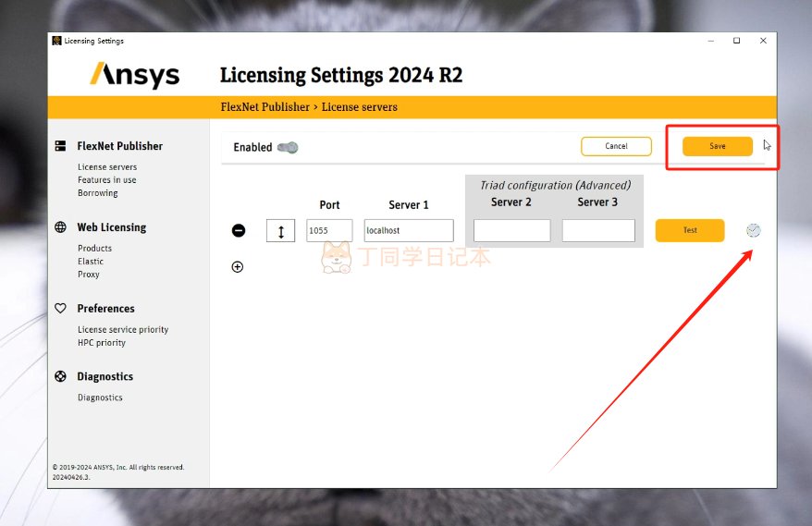Remove the server row with the minus icon
This screenshot has height=526, width=812.
coord(239,230)
